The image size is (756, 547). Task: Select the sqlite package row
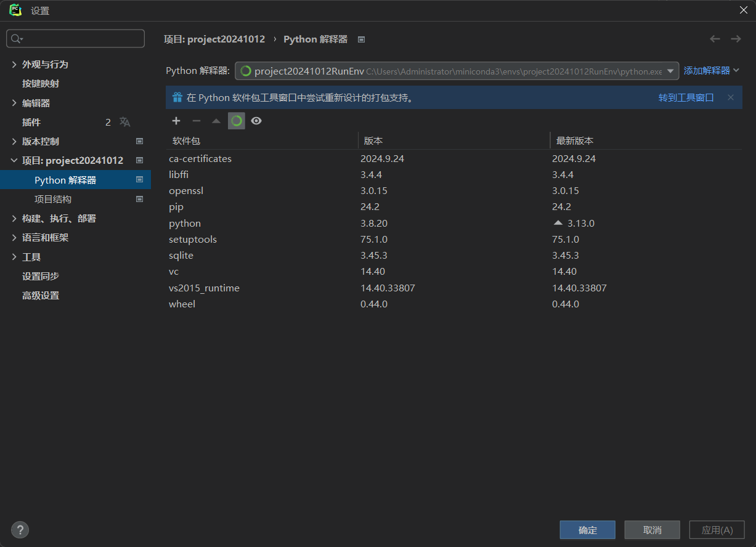pyautogui.click(x=454, y=255)
